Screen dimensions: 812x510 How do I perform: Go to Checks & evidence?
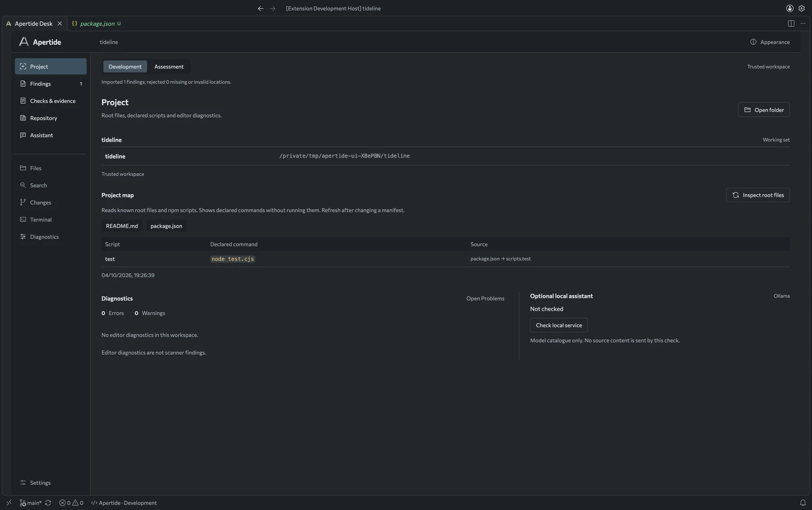[x=51, y=101]
